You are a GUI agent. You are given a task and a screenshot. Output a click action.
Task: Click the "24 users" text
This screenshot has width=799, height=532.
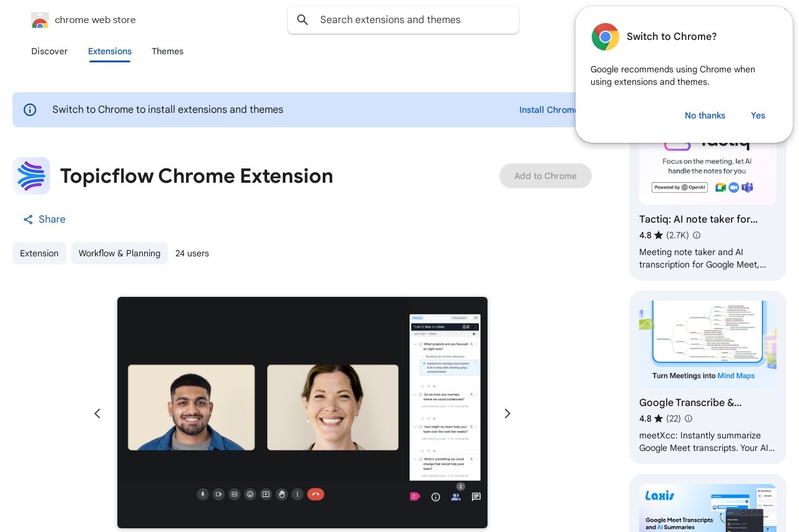click(192, 253)
